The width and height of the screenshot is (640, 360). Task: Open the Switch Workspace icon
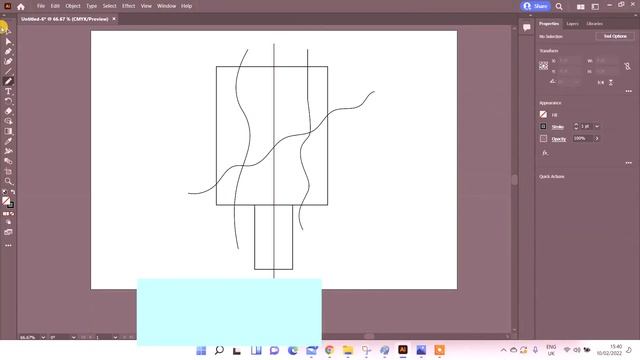coord(595,7)
